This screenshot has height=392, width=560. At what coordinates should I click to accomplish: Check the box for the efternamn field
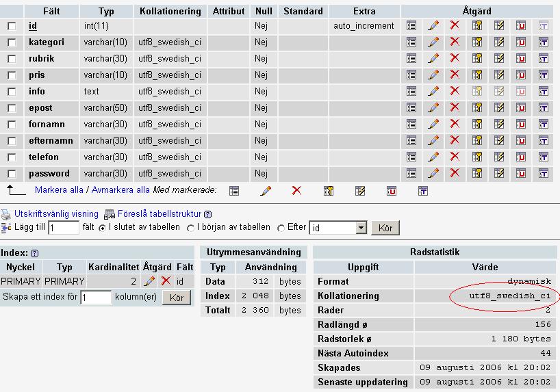coord(12,141)
